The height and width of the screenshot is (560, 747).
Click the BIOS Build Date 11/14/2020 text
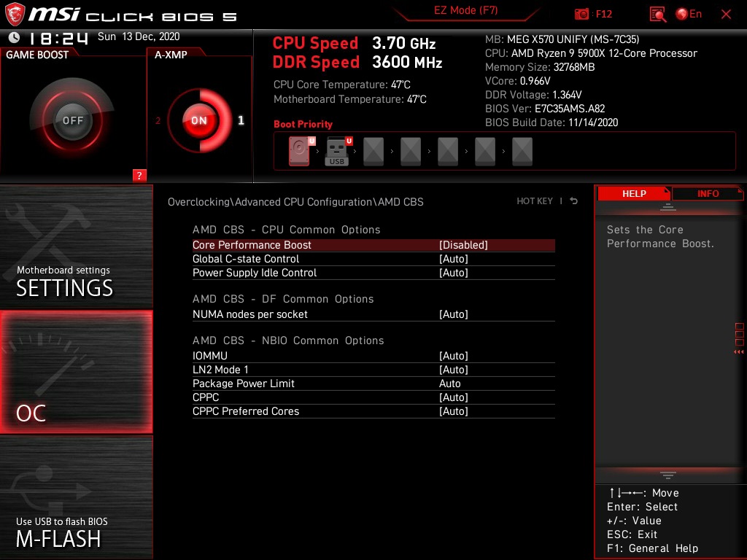(551, 122)
